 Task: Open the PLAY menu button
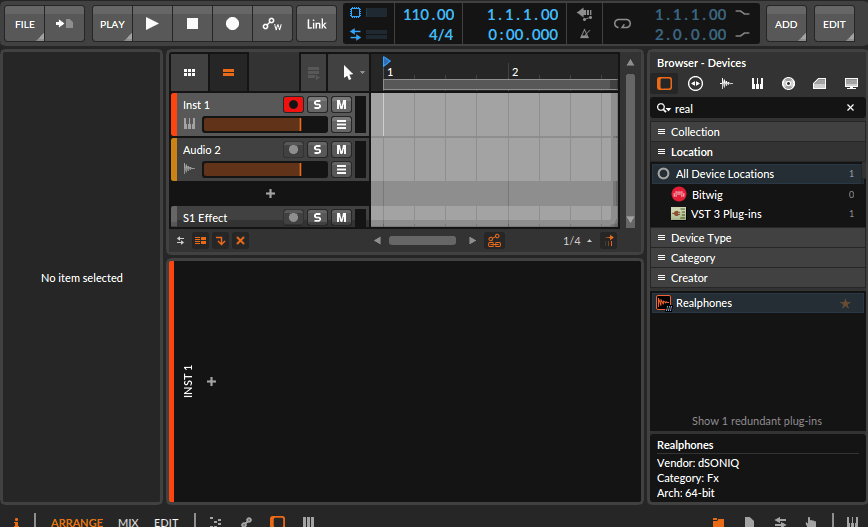click(112, 24)
